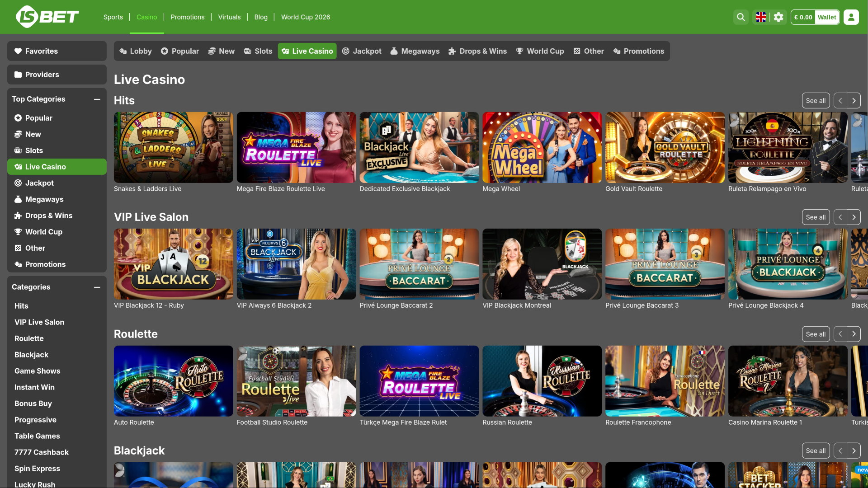Click the jackpot swirl icon in sidebar
Screen dimensions: 868x488
[18, 183]
